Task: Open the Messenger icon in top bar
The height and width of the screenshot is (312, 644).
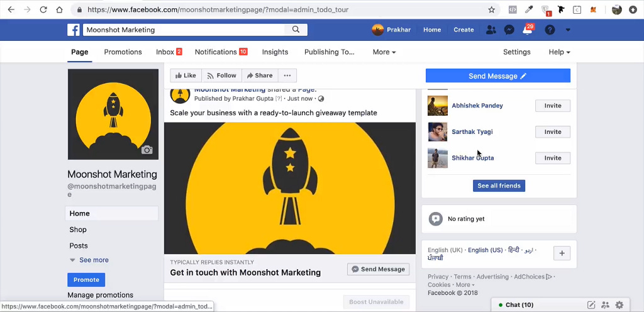Action: click(509, 30)
